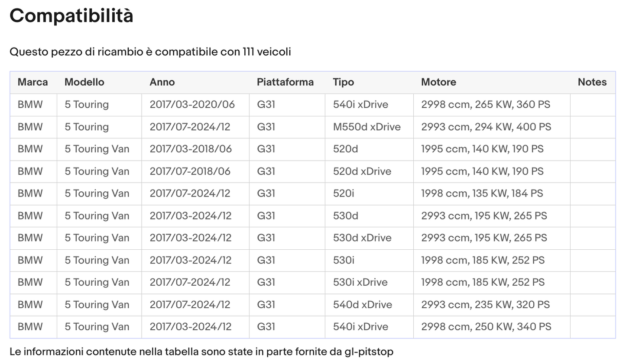Click the Notes column header
Viewport: 626px width, 364px height.
pos(592,82)
